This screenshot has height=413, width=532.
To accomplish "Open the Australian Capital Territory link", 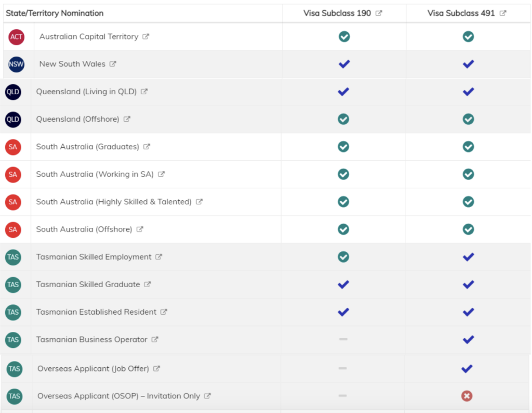I will point(89,36).
